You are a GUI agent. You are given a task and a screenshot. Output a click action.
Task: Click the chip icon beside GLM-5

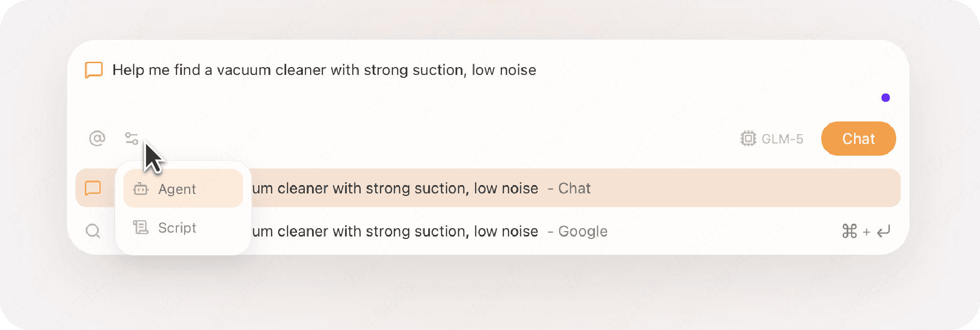[x=748, y=139]
